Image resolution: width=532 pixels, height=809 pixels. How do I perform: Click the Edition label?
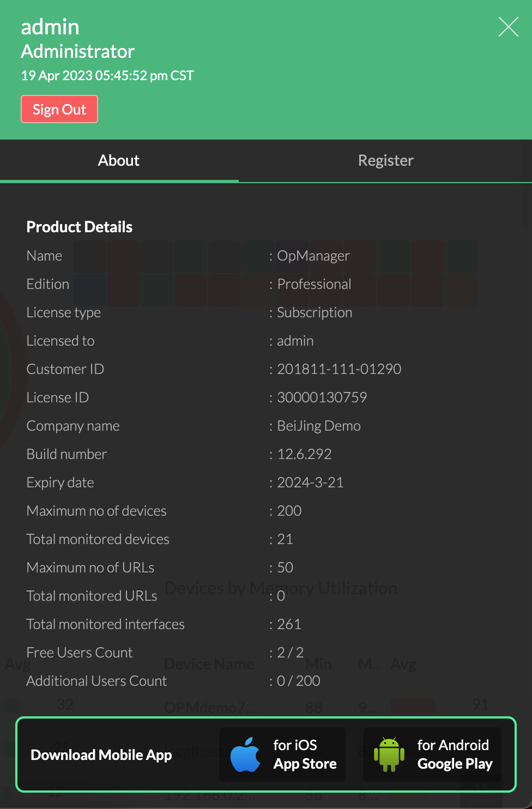pyautogui.click(x=48, y=284)
